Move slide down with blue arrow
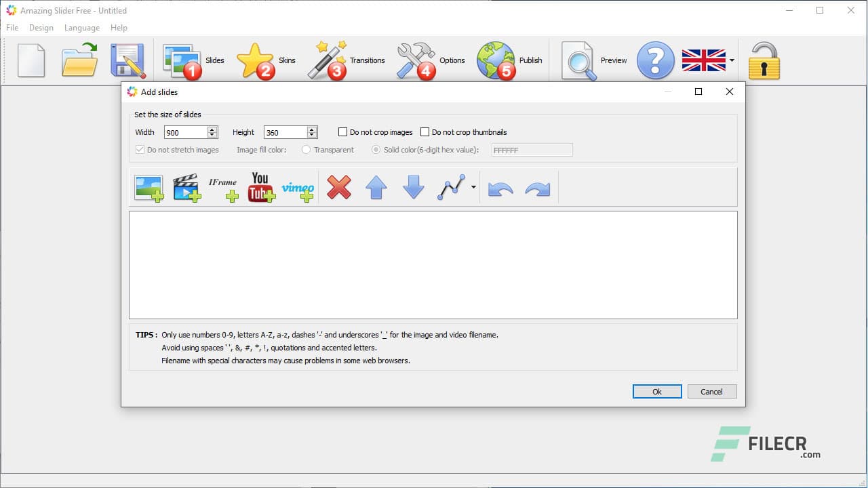Image resolution: width=868 pixels, height=488 pixels. (x=414, y=188)
